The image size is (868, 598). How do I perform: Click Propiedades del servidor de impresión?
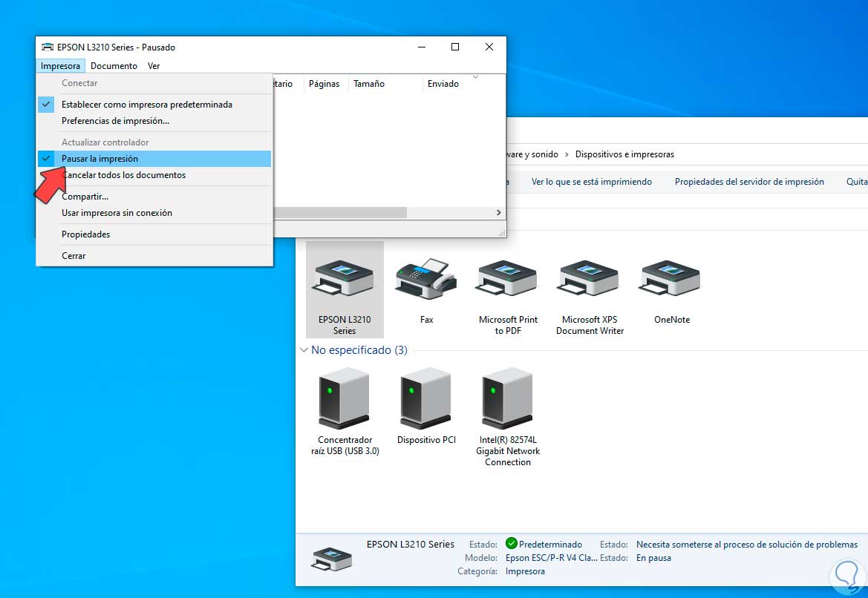pyautogui.click(x=748, y=182)
